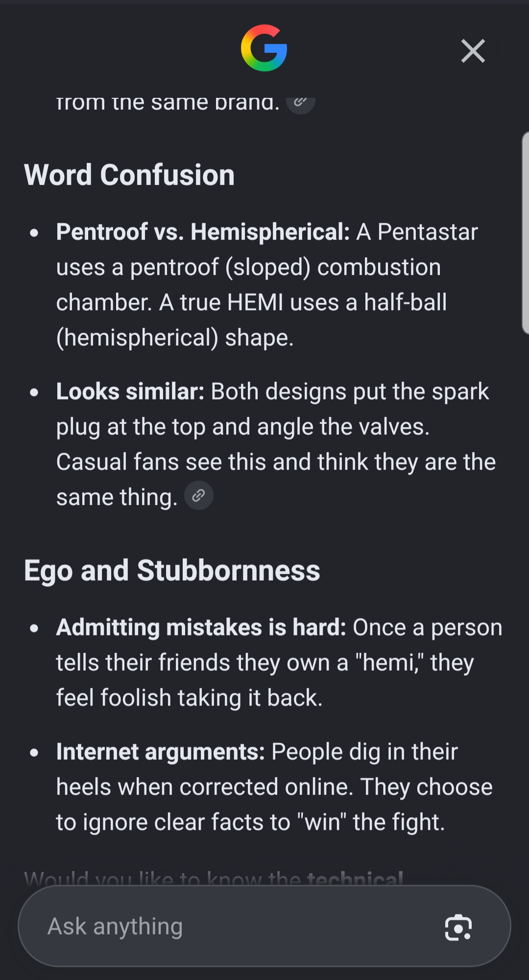
Task: Select the "Word Confusion" heading
Action: (129, 175)
